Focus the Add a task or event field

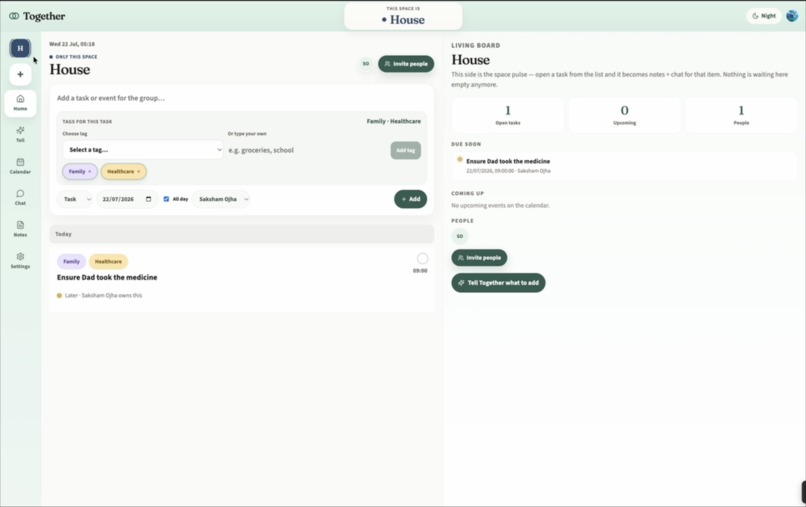242,98
